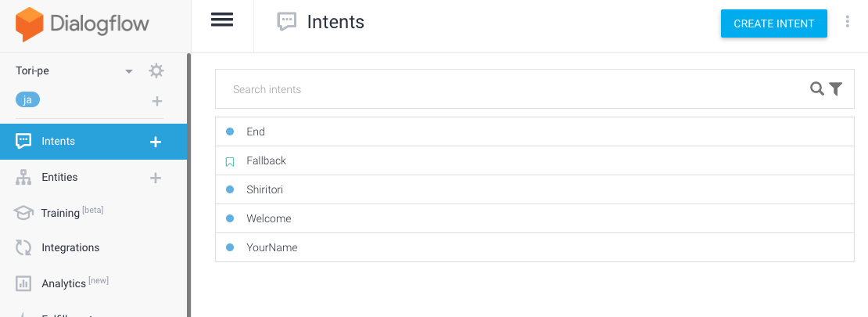Open the Shiritori intent
868x317 pixels.
pyautogui.click(x=535, y=189)
